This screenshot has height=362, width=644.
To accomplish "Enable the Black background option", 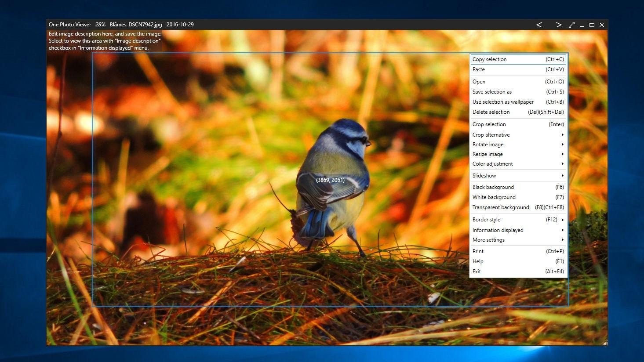I will (x=493, y=187).
